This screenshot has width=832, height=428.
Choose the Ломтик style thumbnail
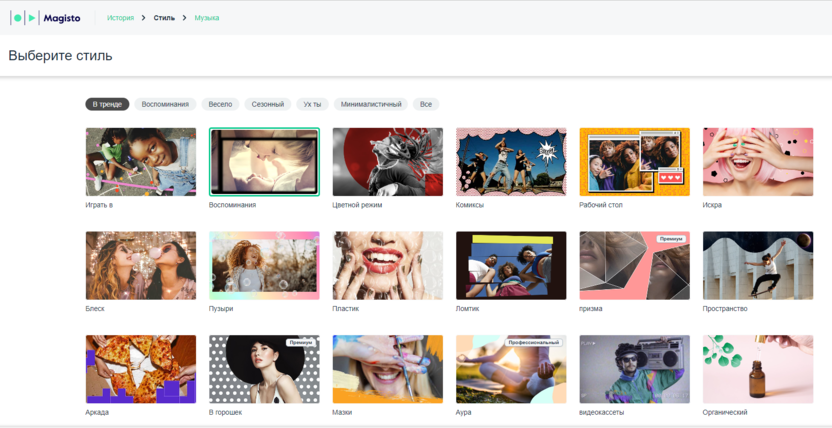pos(511,266)
